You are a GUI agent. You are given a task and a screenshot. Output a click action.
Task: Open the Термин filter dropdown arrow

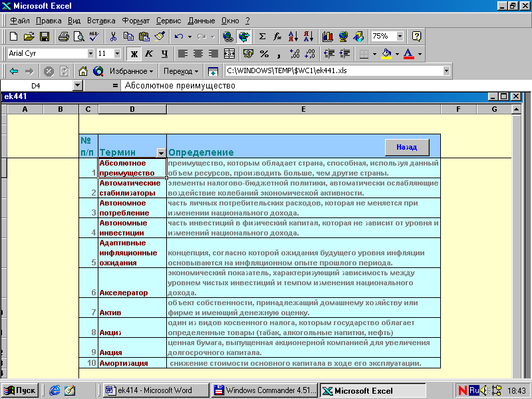[161, 153]
